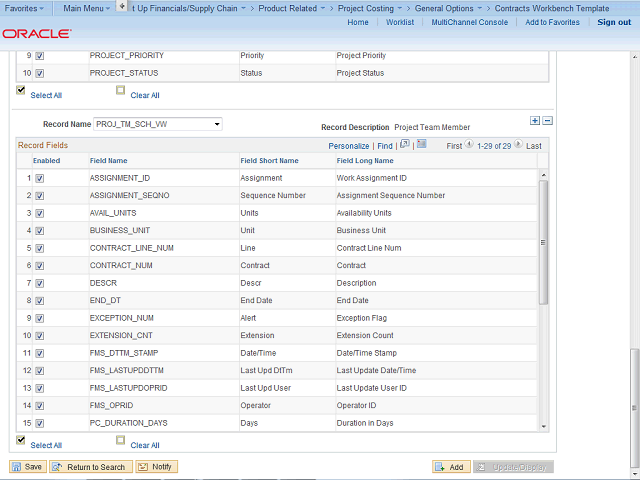The image size is (640, 480).
Task: Uncheck the ASSIGNMENT_ID enabled checkbox
Action: pos(40,178)
